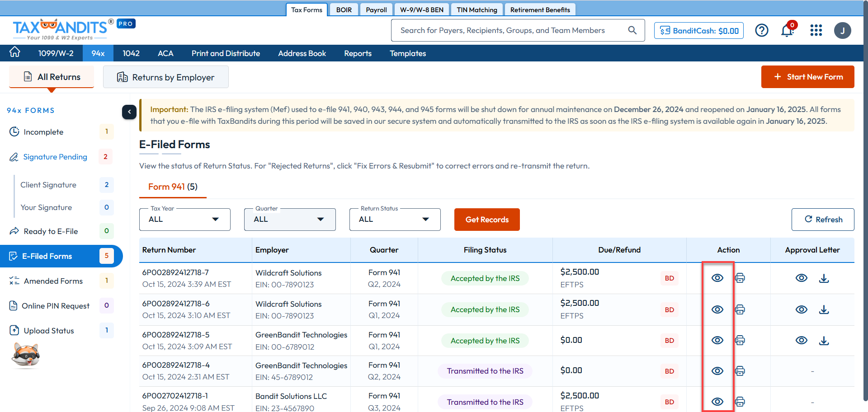Select the All Returns tab

[52, 77]
